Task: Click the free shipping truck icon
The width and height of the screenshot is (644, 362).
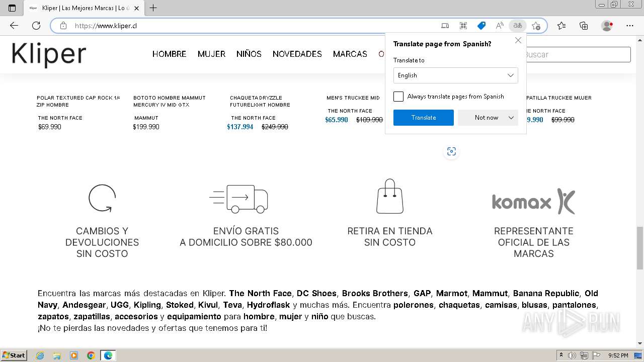Action: 238,199
